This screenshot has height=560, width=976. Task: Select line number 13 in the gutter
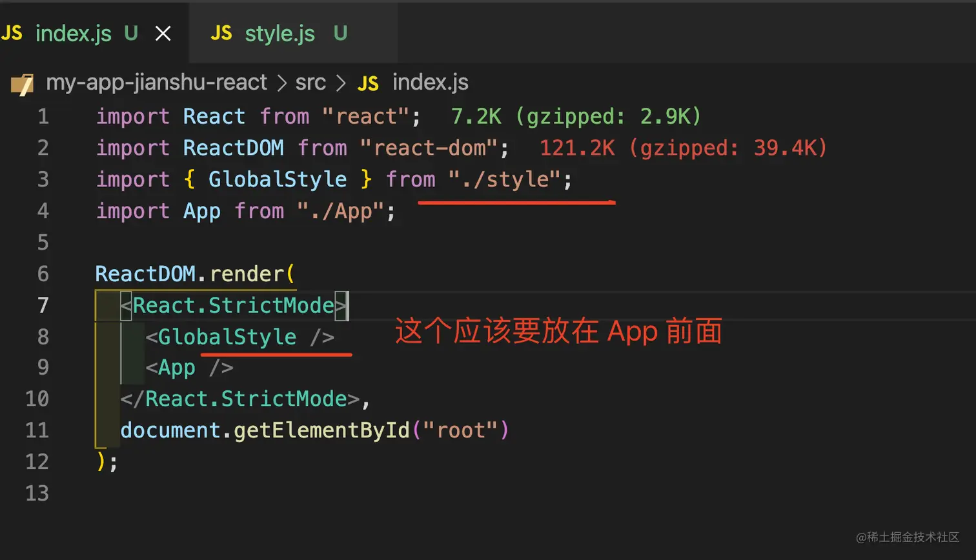37,494
